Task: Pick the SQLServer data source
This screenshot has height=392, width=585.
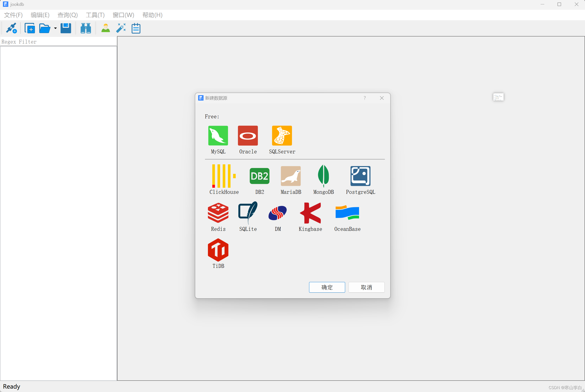Action: pyautogui.click(x=282, y=136)
